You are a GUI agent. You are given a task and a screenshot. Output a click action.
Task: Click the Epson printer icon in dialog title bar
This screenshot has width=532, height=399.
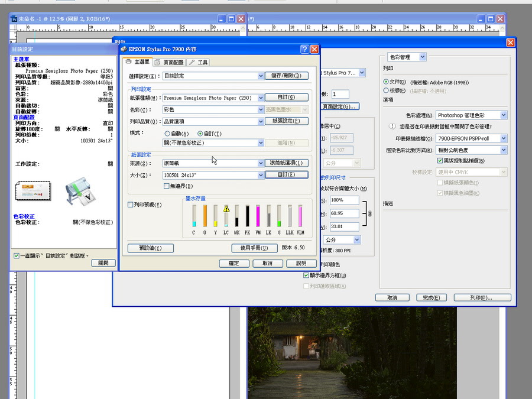[x=124, y=49]
